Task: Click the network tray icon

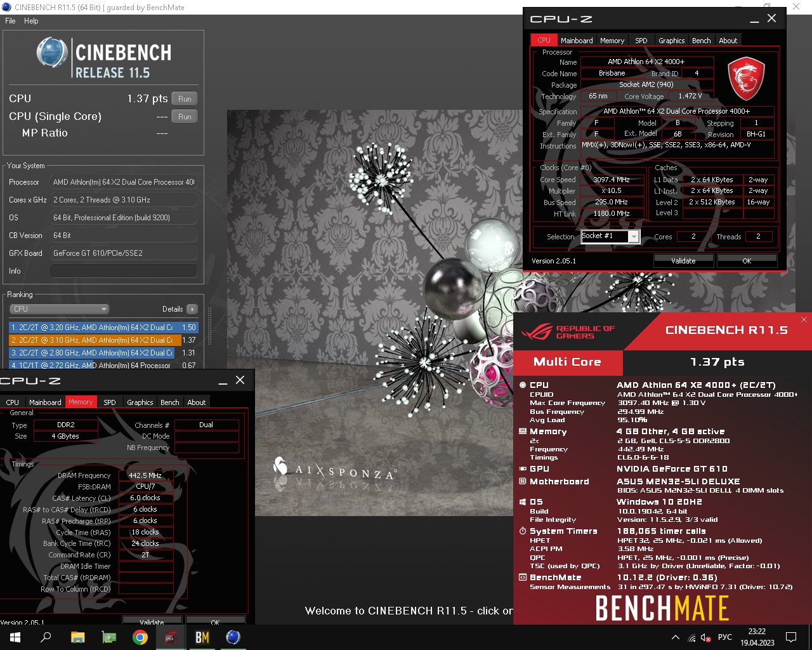Action: [x=691, y=637]
